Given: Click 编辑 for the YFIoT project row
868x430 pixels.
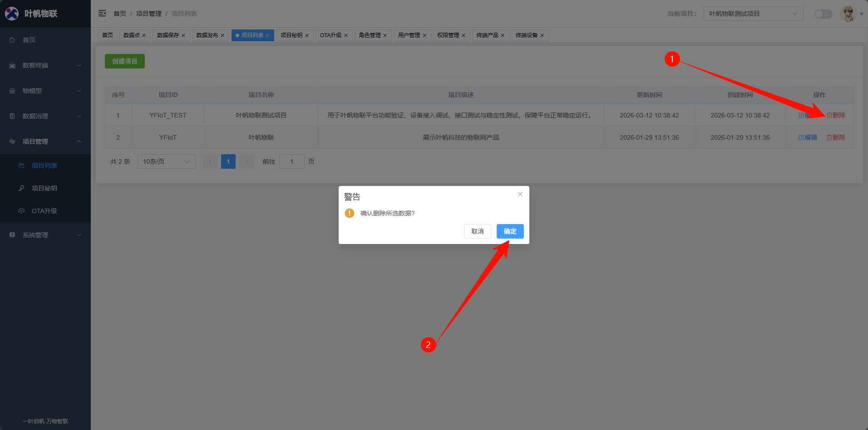Looking at the screenshot, I should click(808, 137).
